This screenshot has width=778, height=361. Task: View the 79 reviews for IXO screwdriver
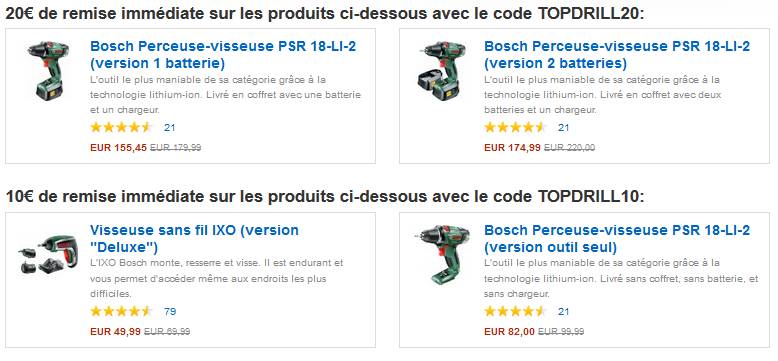(x=170, y=312)
